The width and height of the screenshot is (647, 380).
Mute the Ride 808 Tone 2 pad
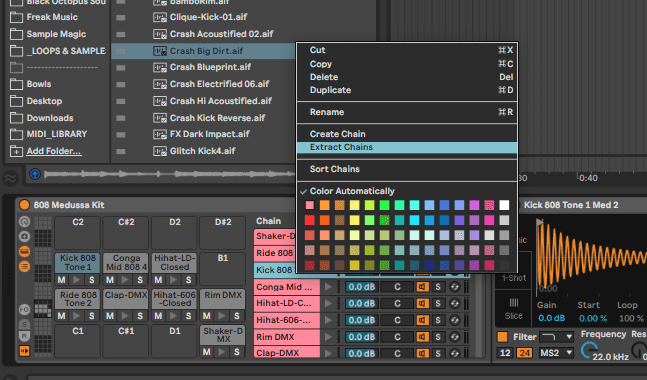point(61,316)
